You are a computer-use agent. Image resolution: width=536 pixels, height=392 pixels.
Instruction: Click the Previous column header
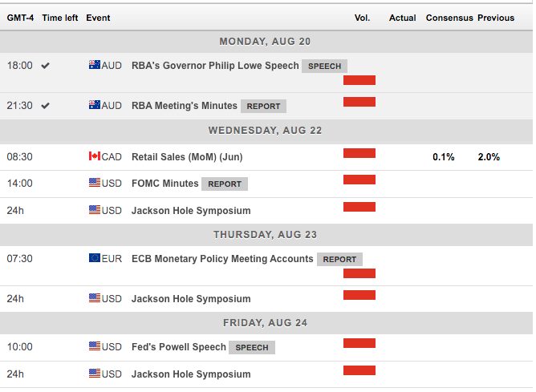click(x=496, y=18)
